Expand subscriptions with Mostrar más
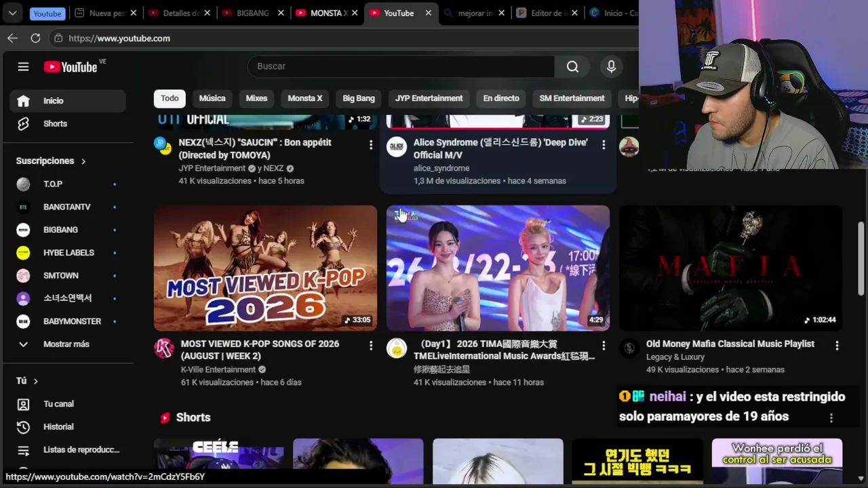The image size is (868, 488). (68, 344)
